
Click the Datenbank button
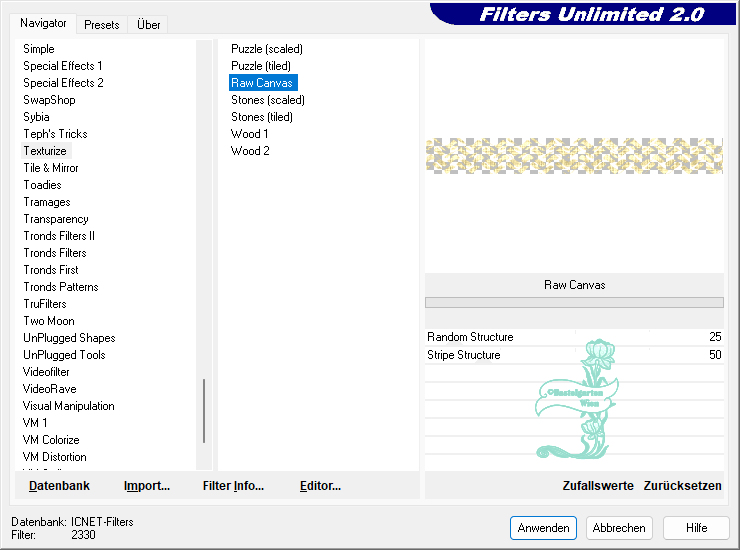[x=59, y=486]
